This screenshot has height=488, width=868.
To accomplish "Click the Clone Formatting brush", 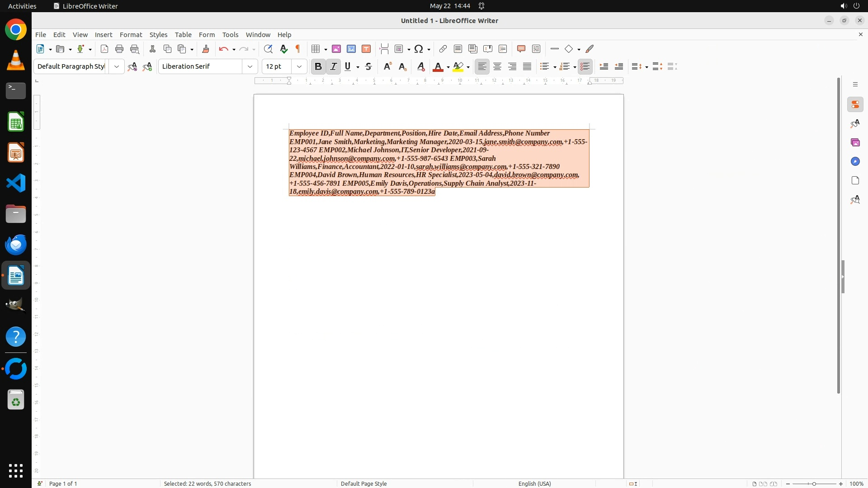I will [206, 49].
